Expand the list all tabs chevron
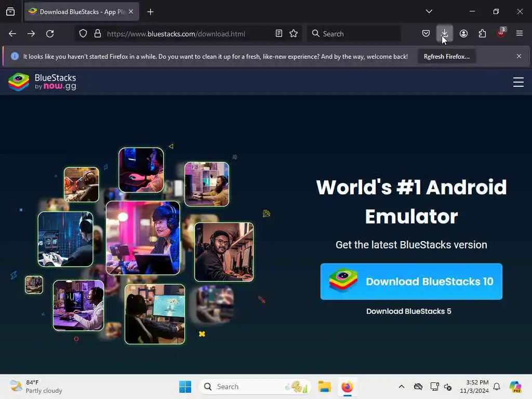The width and height of the screenshot is (532, 399). pyautogui.click(x=429, y=11)
